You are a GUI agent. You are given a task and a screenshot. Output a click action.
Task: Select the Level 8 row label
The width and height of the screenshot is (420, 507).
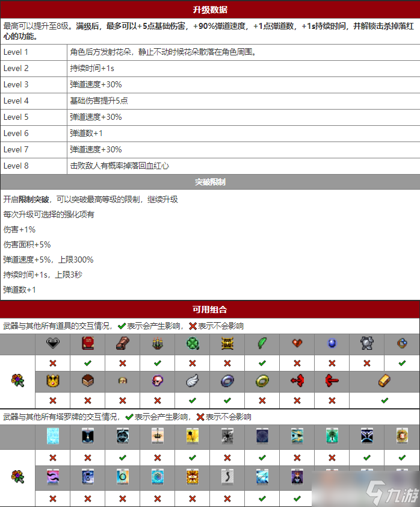[16, 166]
